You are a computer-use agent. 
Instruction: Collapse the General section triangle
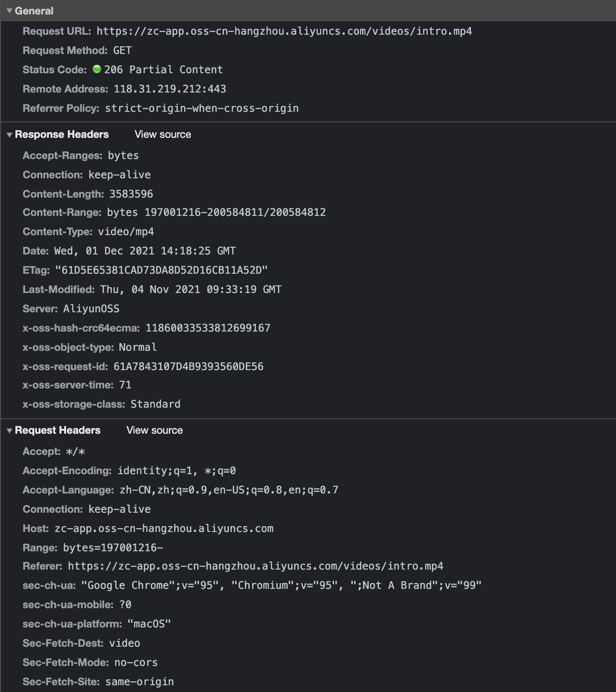point(9,11)
